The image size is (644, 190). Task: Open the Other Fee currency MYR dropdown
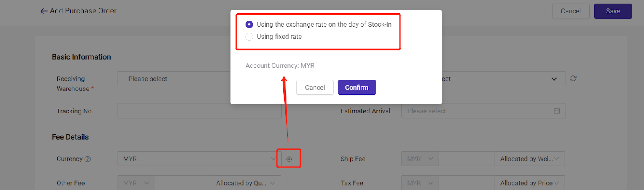pyautogui.click(x=136, y=183)
